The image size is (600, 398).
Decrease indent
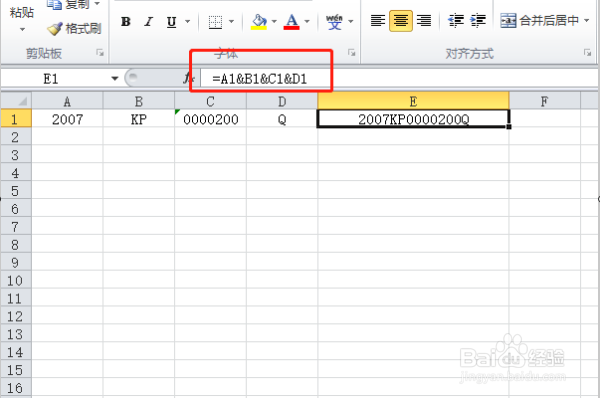click(x=456, y=21)
